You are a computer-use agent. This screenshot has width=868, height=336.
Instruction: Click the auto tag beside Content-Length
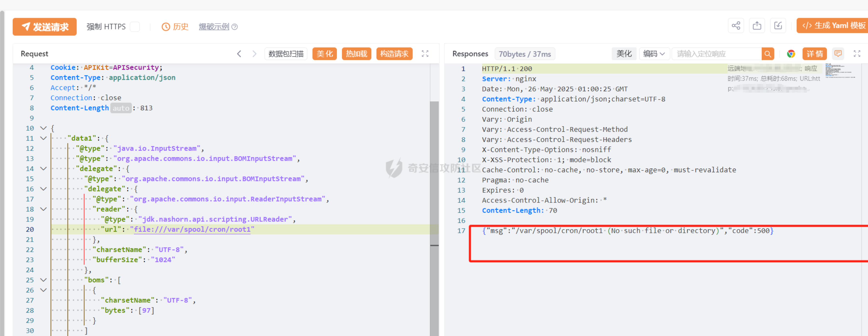[121, 108]
